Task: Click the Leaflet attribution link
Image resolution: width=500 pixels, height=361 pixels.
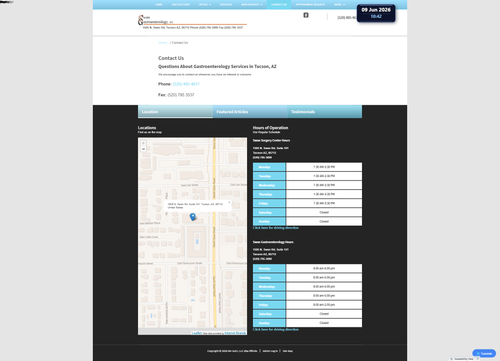Action: (197, 333)
